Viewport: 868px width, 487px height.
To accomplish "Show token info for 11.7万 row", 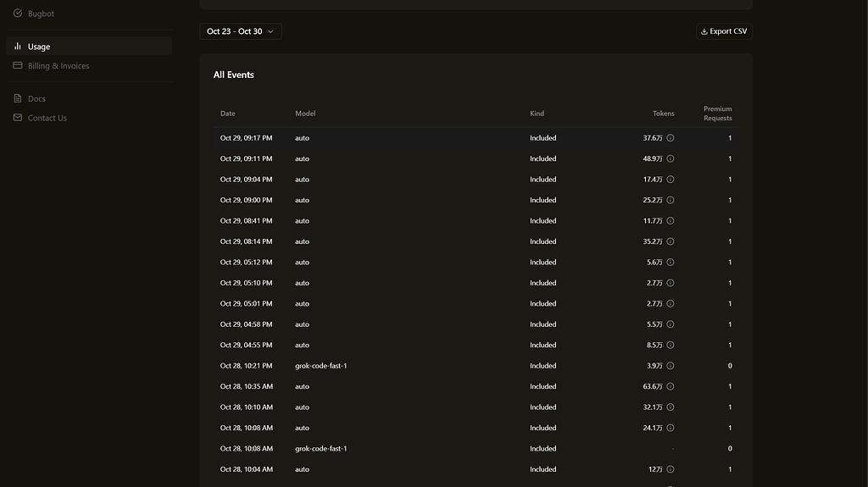I will [x=670, y=221].
